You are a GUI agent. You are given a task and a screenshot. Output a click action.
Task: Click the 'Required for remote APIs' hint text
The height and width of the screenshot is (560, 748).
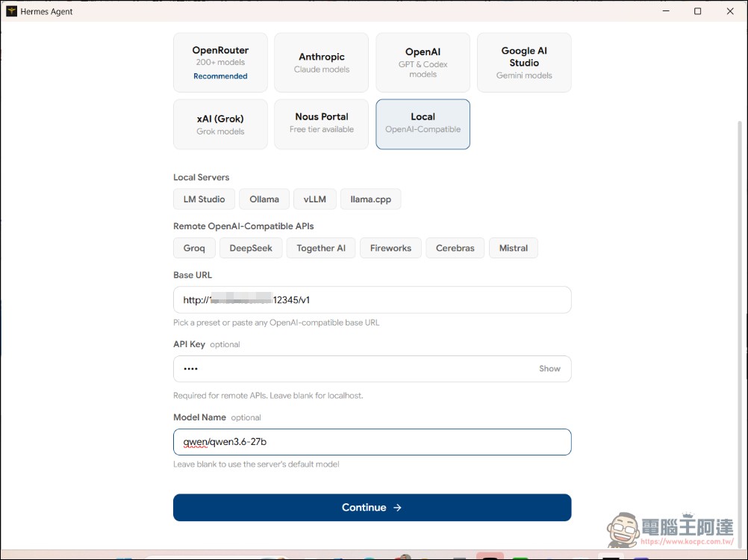(268, 396)
